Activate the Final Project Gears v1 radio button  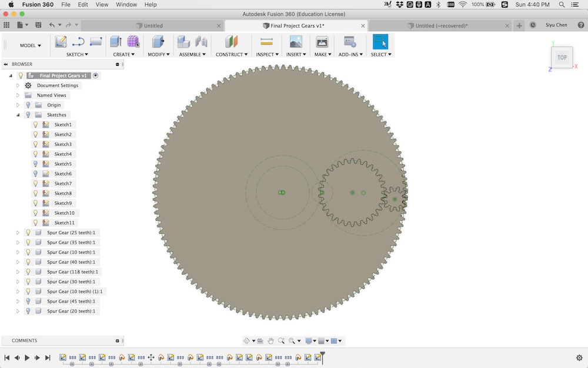pos(96,75)
